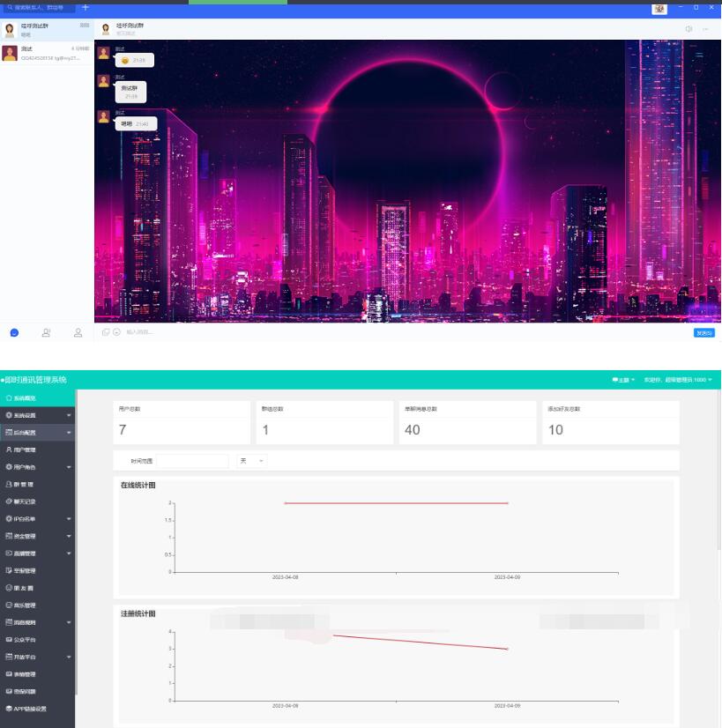The width and height of the screenshot is (722, 728).
Task: Open the 天 time unit dropdown
Action: 251,461
